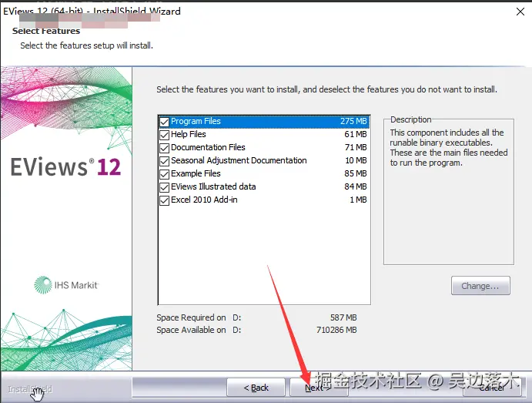Click the 85 MB size value
532x403 pixels.
click(x=356, y=173)
